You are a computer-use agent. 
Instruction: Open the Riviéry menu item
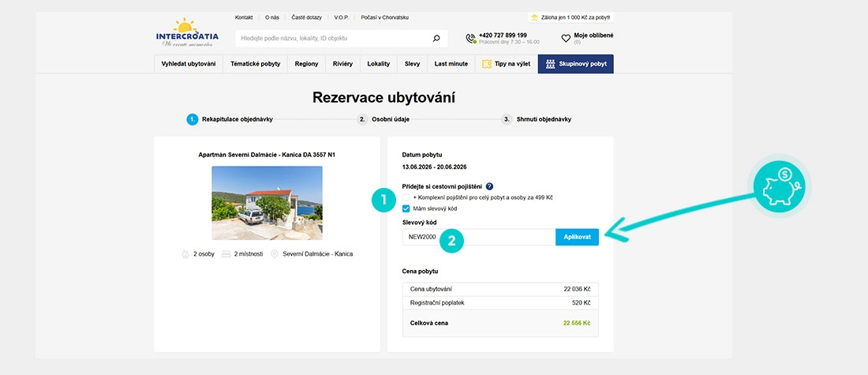coord(342,64)
